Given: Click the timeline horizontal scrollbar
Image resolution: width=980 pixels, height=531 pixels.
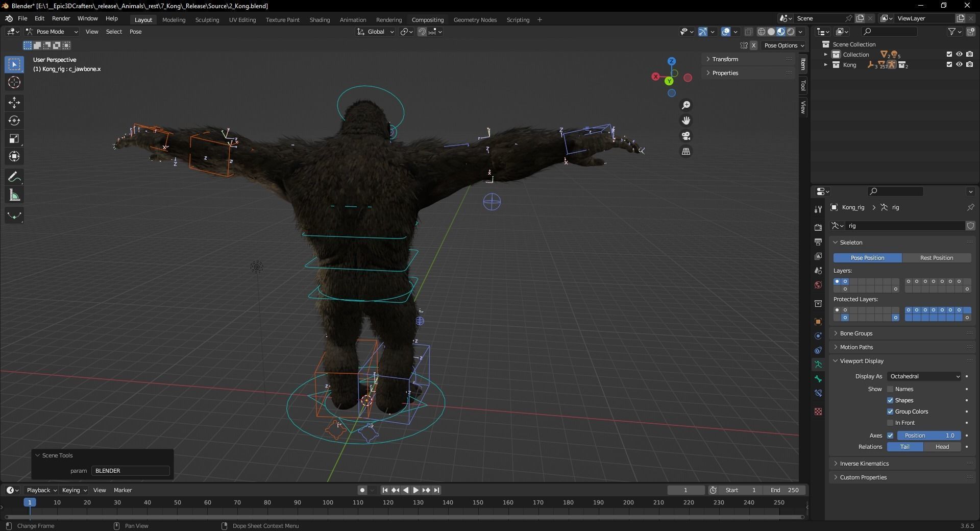Looking at the screenshot, I should [x=403, y=517].
